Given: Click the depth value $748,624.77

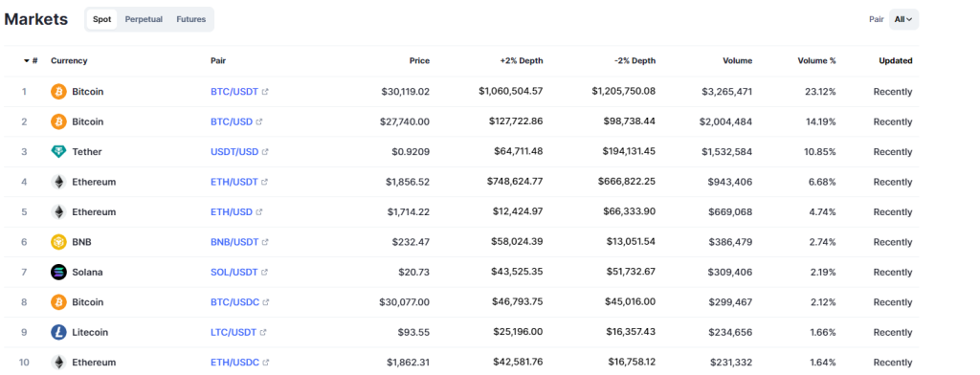Looking at the screenshot, I should click(516, 182).
